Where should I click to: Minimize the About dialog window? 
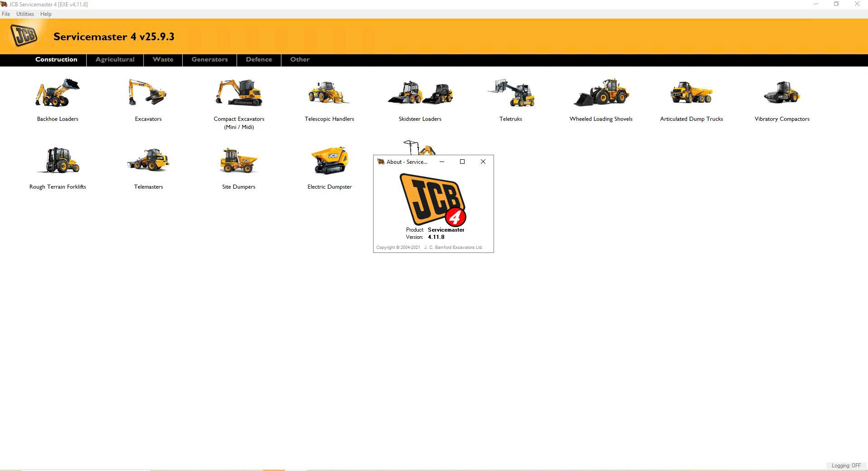[442, 162]
